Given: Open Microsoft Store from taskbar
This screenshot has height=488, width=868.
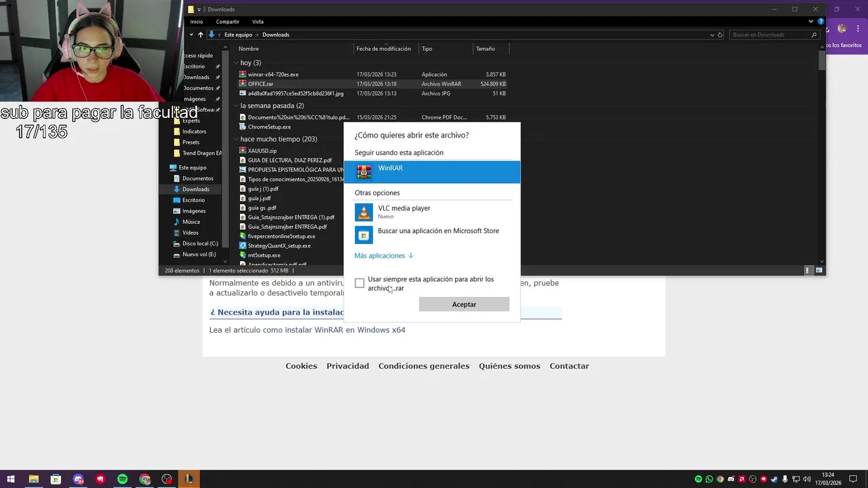Looking at the screenshot, I should (56, 479).
